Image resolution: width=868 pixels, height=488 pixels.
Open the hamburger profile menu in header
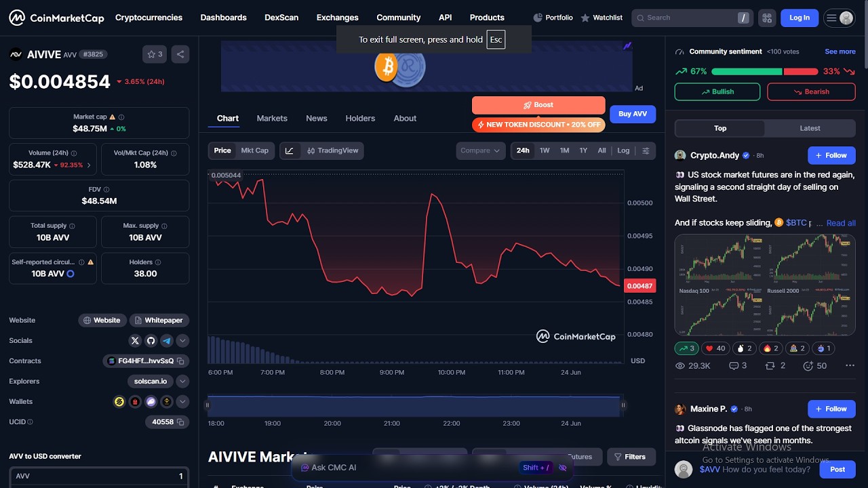(839, 18)
